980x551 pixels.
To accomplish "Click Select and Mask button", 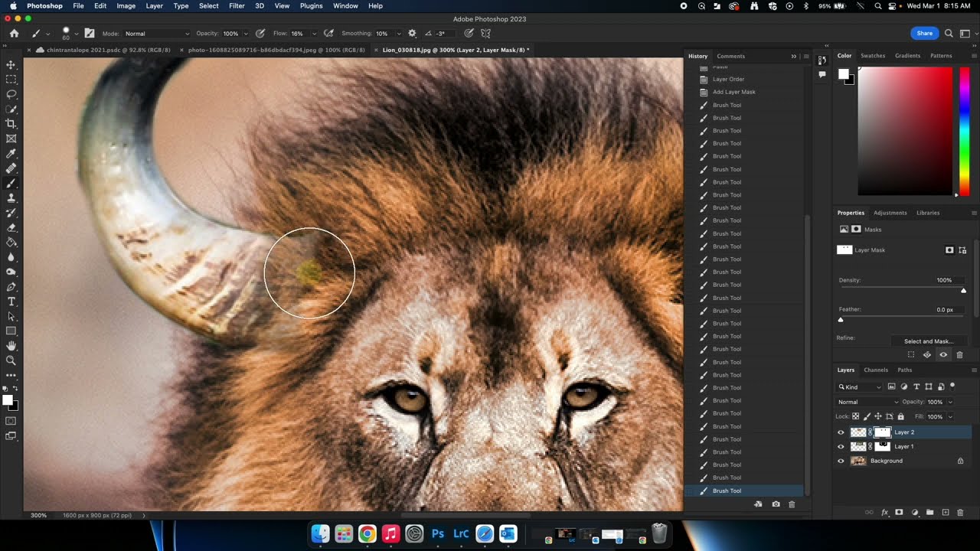I will pyautogui.click(x=928, y=341).
